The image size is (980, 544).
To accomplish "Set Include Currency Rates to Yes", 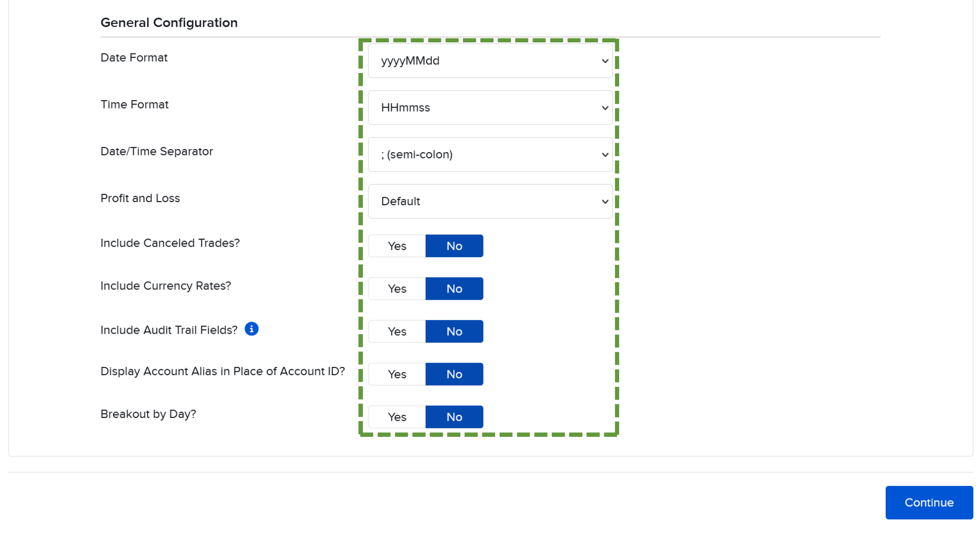I will pos(397,288).
